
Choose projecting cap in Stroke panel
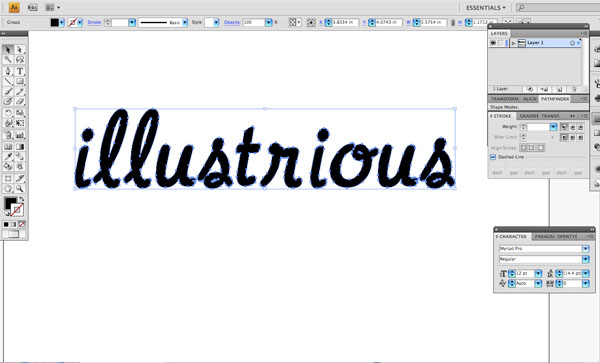[581, 127]
